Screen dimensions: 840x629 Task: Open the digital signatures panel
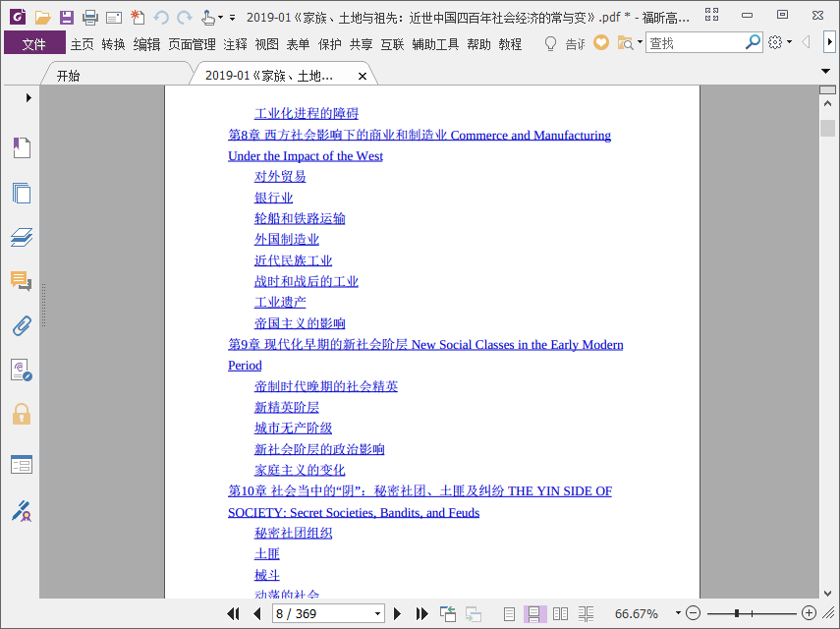pyautogui.click(x=22, y=371)
